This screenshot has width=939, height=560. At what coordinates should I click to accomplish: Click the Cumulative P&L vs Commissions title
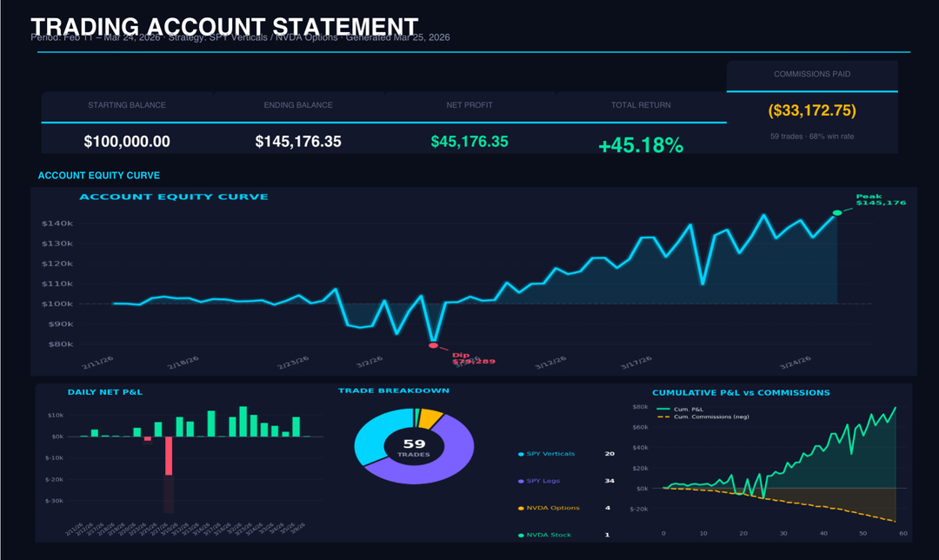click(x=741, y=392)
